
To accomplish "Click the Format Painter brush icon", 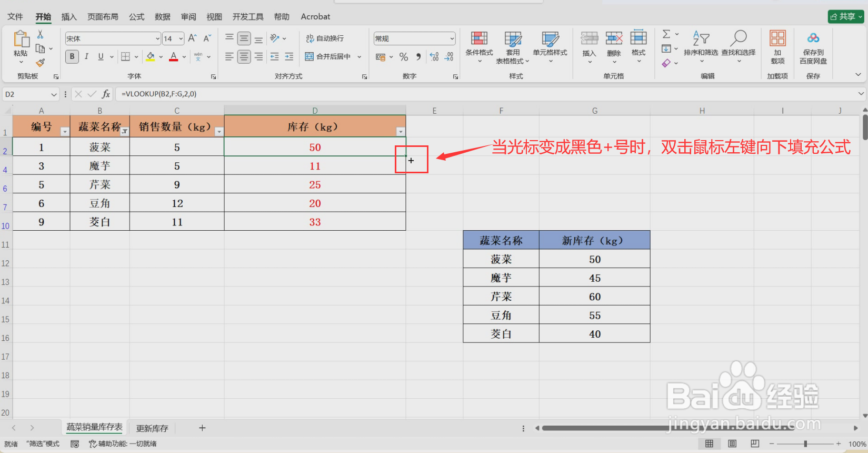I will tap(40, 63).
